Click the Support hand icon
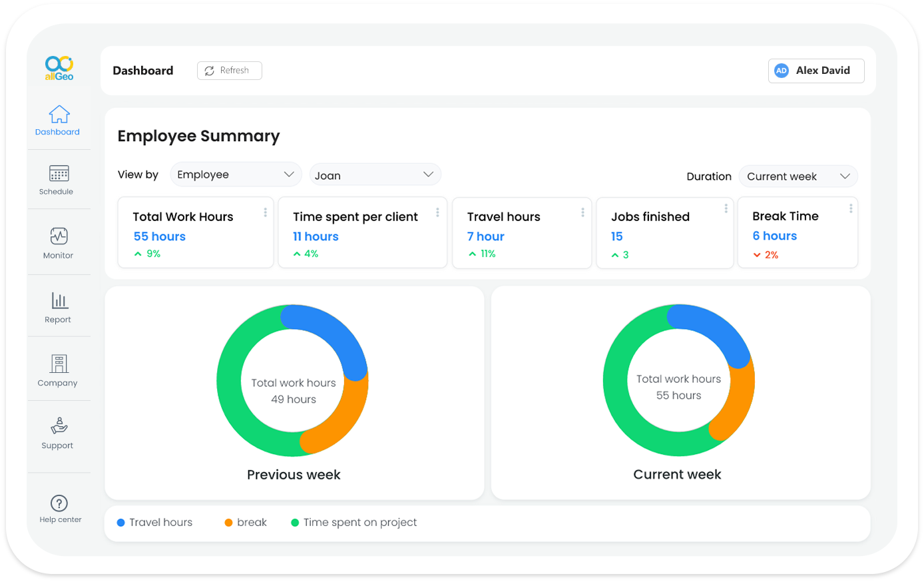The image size is (924, 582). (x=59, y=426)
